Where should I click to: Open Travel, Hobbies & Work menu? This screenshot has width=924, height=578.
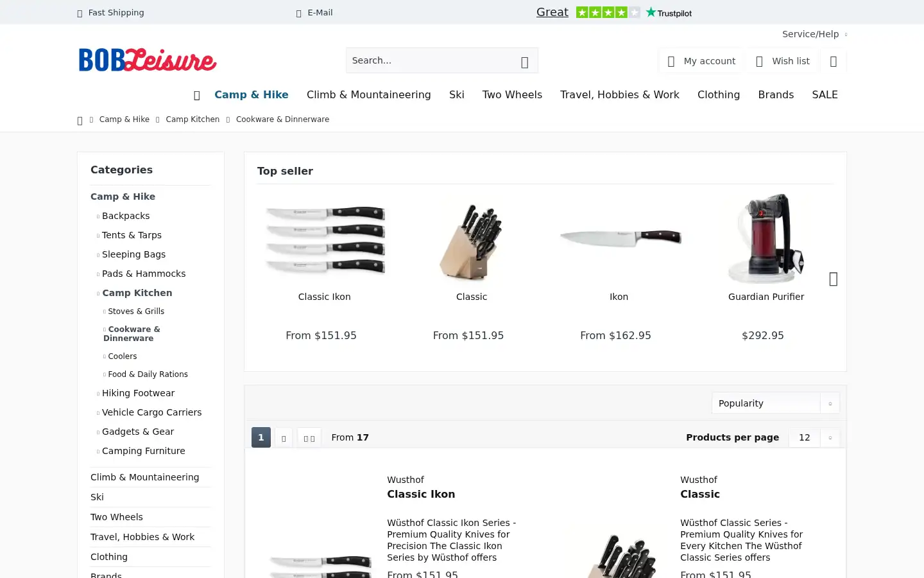coord(620,94)
